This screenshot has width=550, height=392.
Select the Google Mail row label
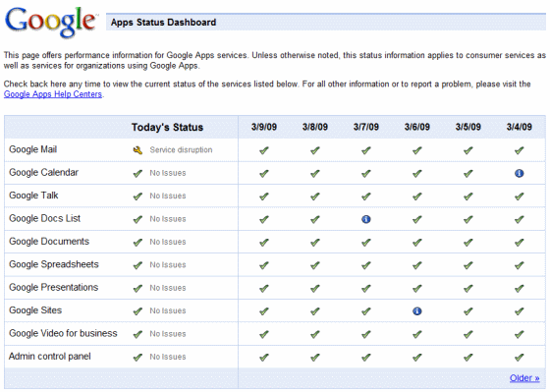coord(33,149)
